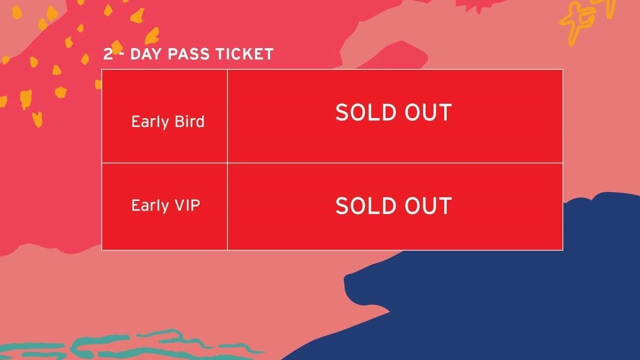This screenshot has height=360, width=640.
Task: Select the Early Bird ticket label
Action: (168, 122)
